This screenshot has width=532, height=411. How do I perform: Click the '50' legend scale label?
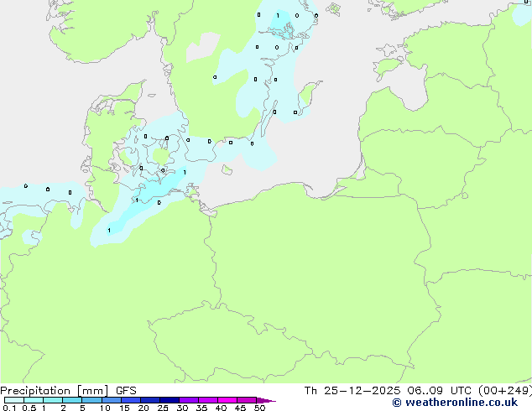tap(259, 408)
